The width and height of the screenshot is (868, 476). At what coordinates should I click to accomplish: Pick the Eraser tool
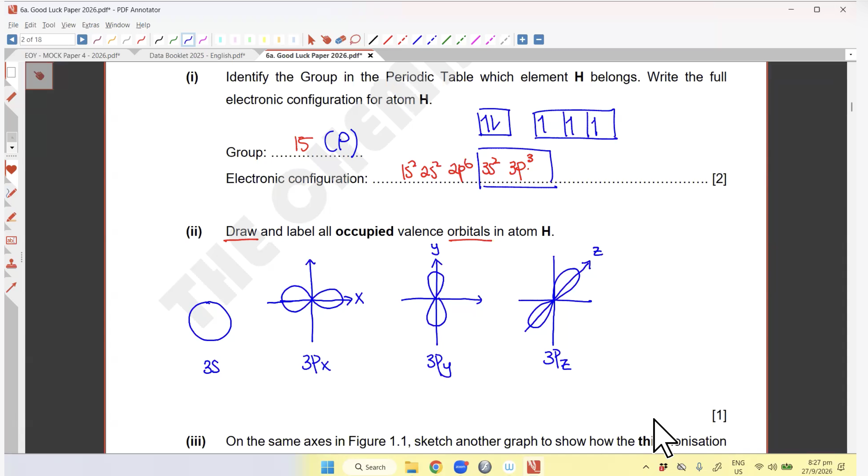tap(341, 39)
